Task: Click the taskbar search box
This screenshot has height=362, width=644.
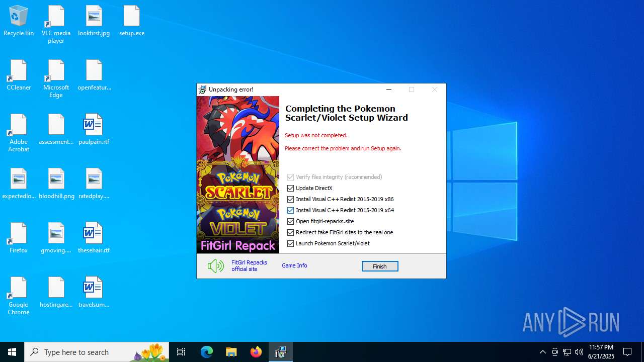Action: (96, 352)
